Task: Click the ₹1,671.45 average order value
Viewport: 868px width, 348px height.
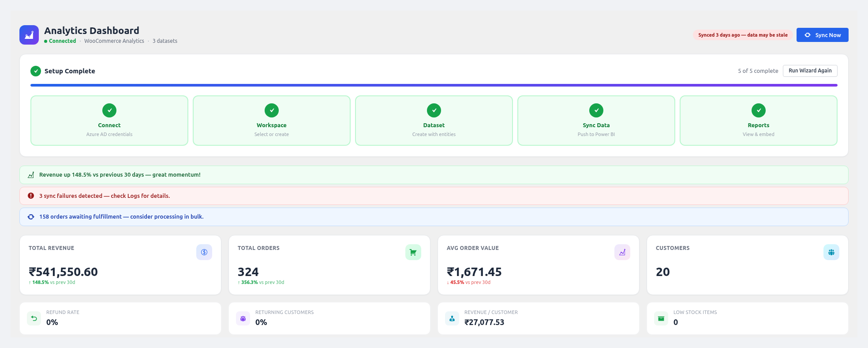Action: pos(474,272)
